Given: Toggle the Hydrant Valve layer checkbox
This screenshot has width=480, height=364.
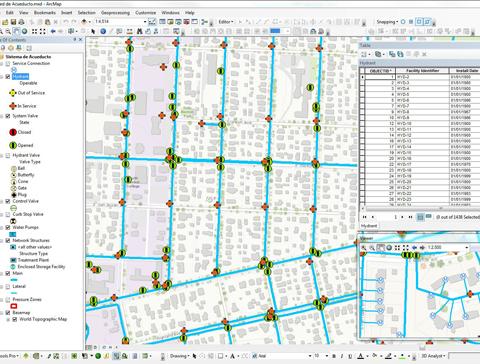Looking at the screenshot, I should coord(8,155).
